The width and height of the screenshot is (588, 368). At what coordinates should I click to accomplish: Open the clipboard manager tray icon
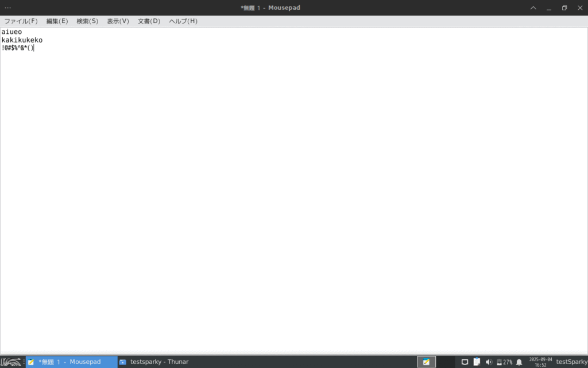click(x=477, y=362)
